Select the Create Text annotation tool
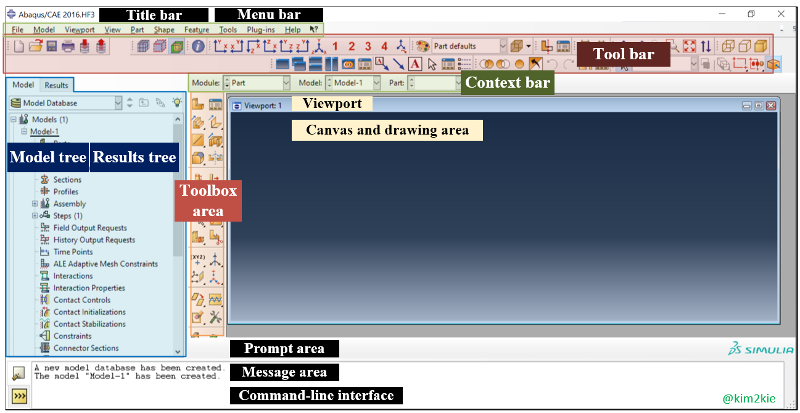 (415, 64)
